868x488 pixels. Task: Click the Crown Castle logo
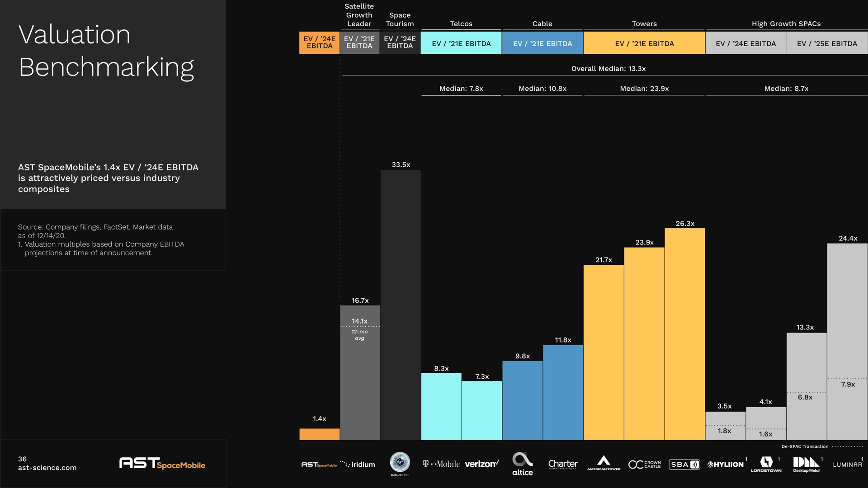point(645,465)
